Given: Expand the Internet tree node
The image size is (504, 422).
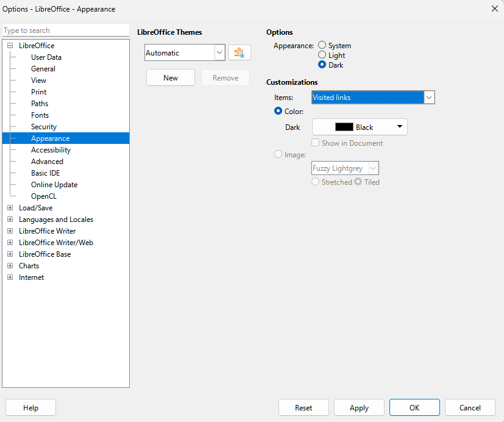Looking at the screenshot, I should tap(10, 277).
